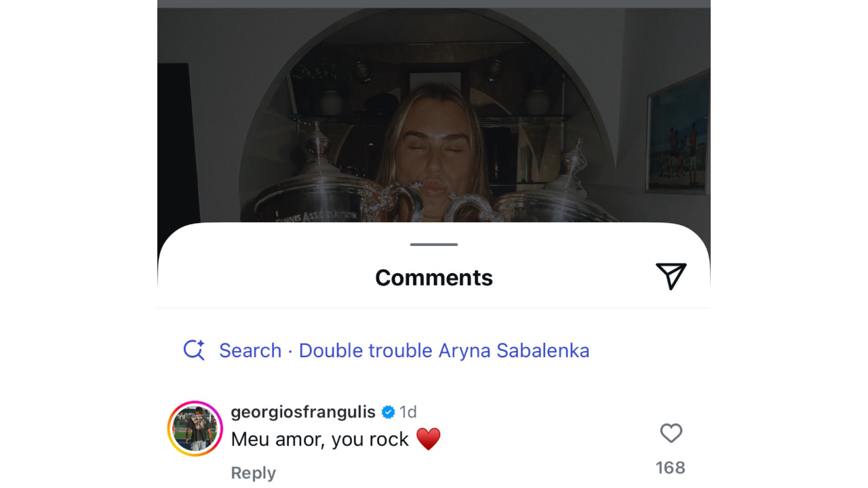
Task: Select the "Meu amor, you rock" comment text
Action: 319,439
